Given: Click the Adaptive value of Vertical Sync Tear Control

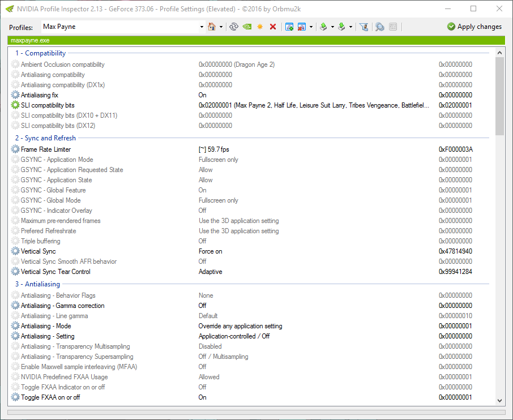Looking at the screenshot, I should pos(211,272).
